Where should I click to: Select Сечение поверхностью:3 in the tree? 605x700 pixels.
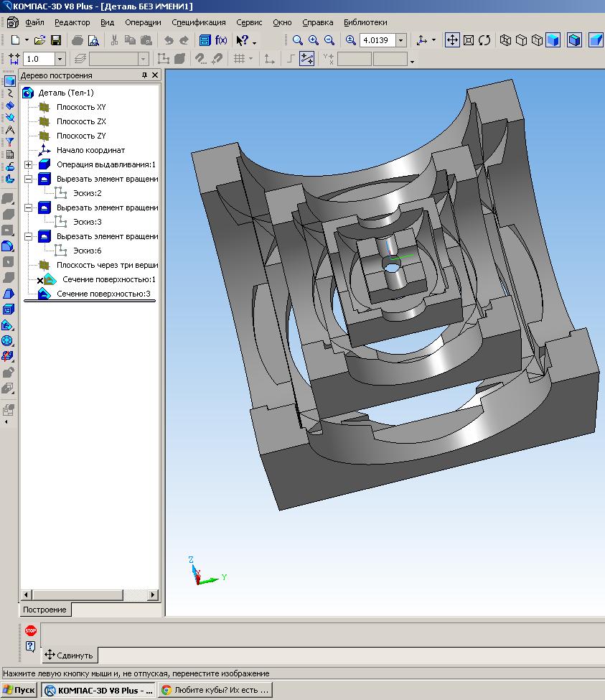coord(103,294)
